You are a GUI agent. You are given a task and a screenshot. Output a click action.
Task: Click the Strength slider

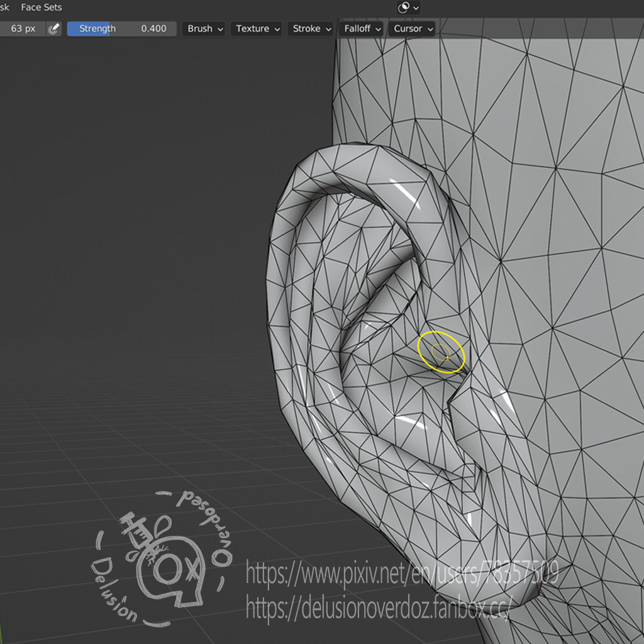point(121,29)
